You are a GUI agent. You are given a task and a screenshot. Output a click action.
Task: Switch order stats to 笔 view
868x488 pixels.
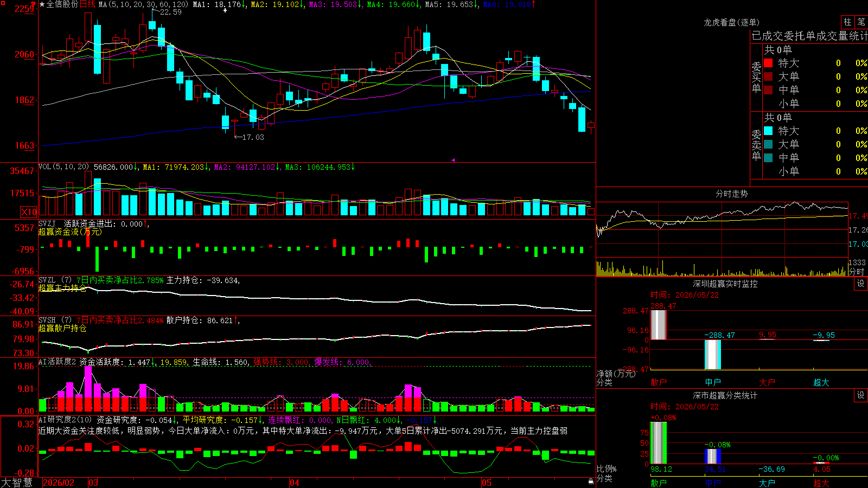click(861, 22)
